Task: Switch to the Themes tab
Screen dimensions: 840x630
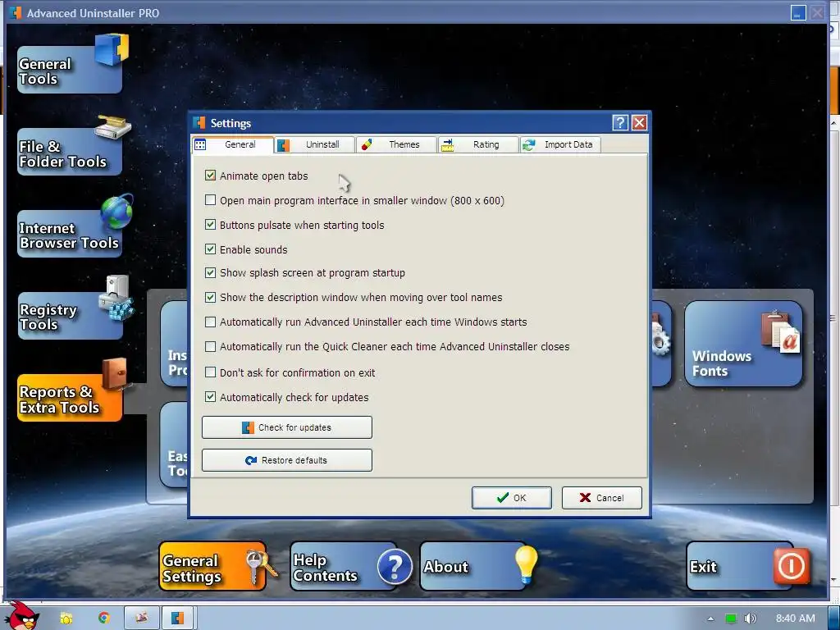Action: click(x=396, y=144)
